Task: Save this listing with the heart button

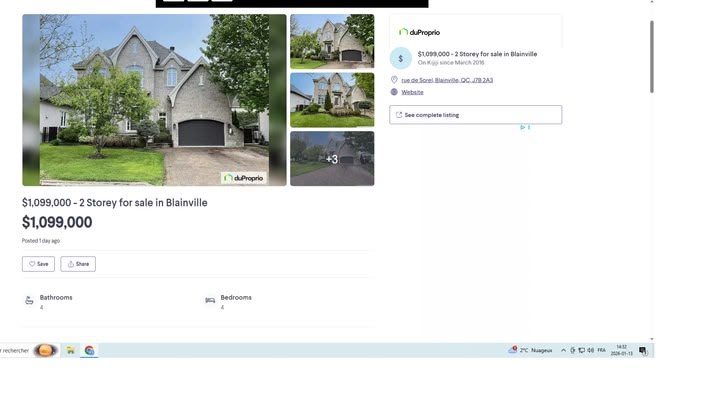Action: [x=38, y=264]
